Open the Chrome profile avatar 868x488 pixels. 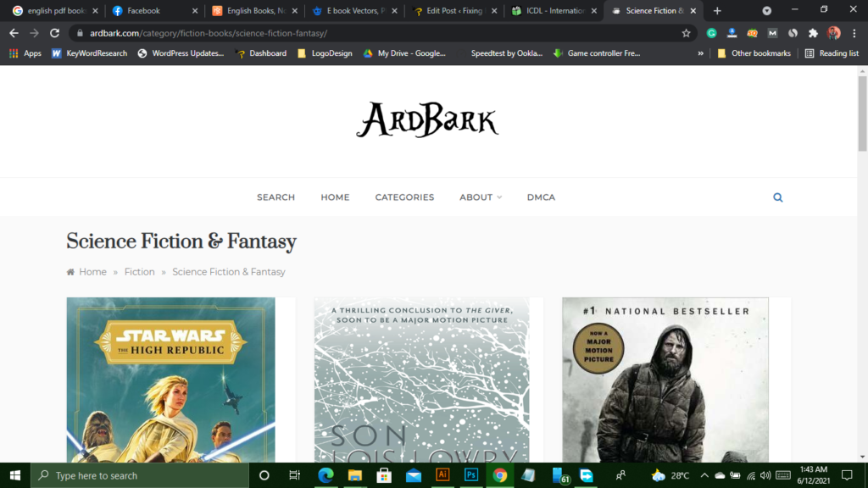(x=834, y=33)
